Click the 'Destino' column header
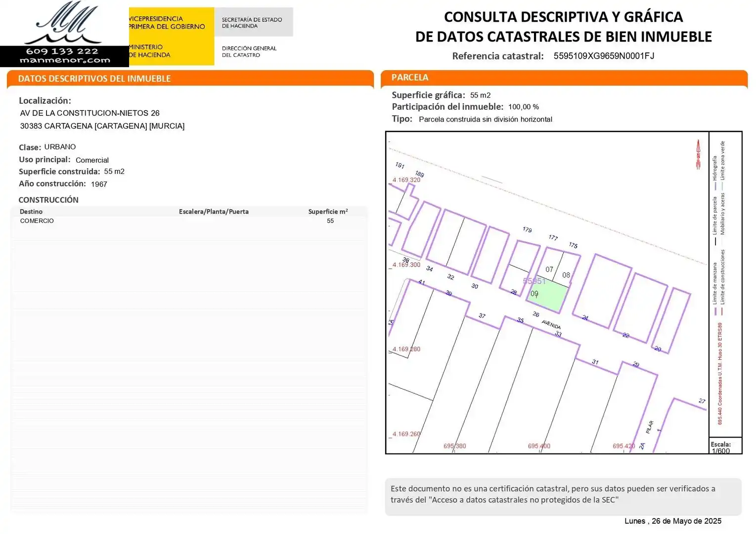The height and width of the screenshot is (534, 756). [31, 212]
